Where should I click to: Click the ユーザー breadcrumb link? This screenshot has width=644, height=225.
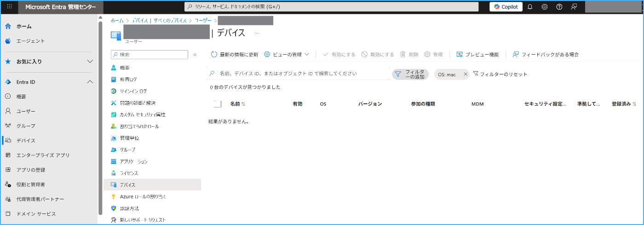(203, 21)
